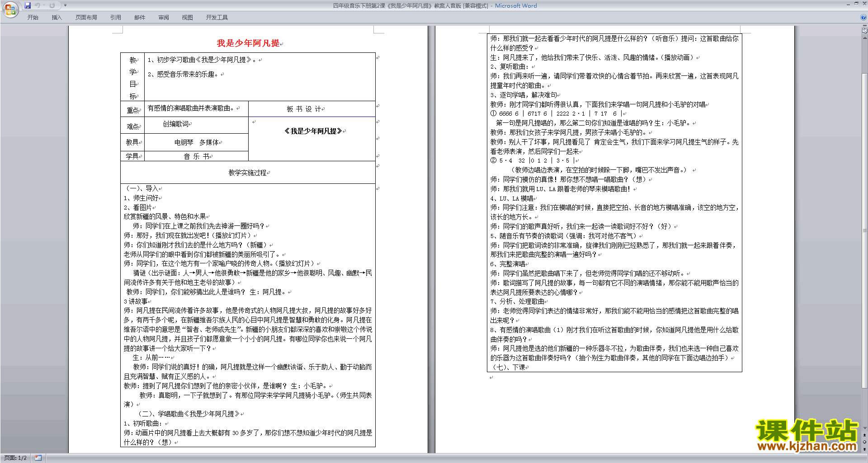This screenshot has height=463, width=868.
Task: Click the table cell 教具
Action: click(132, 142)
